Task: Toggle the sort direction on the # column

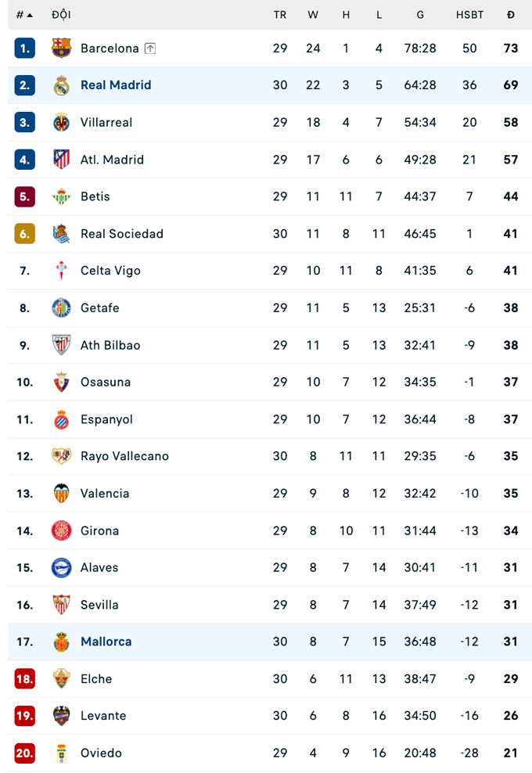Action: (x=25, y=14)
